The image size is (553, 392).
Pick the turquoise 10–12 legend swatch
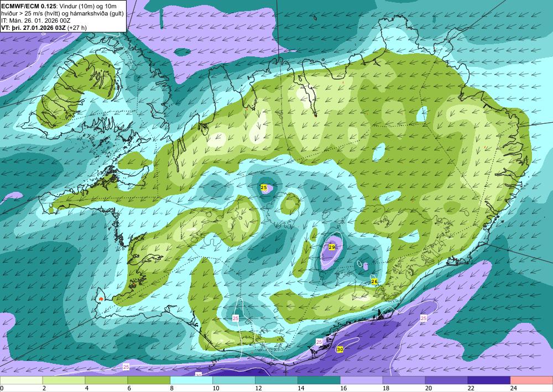[234, 380]
